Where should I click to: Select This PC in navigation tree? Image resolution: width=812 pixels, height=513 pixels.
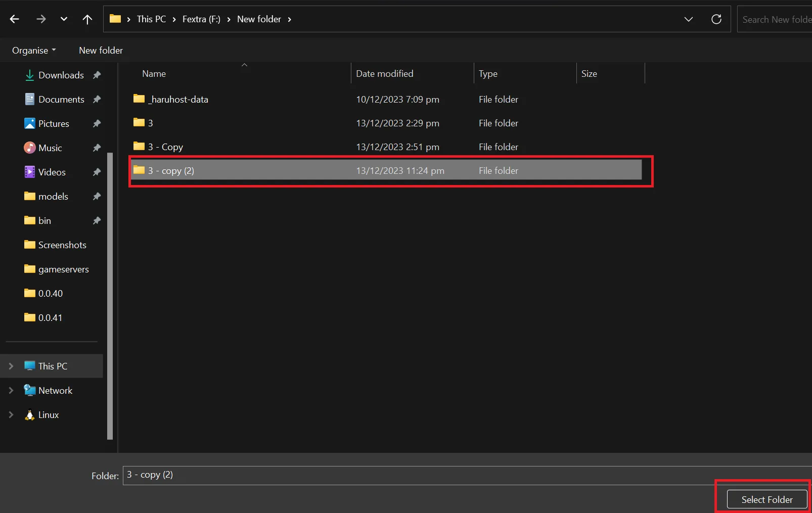[53, 366]
